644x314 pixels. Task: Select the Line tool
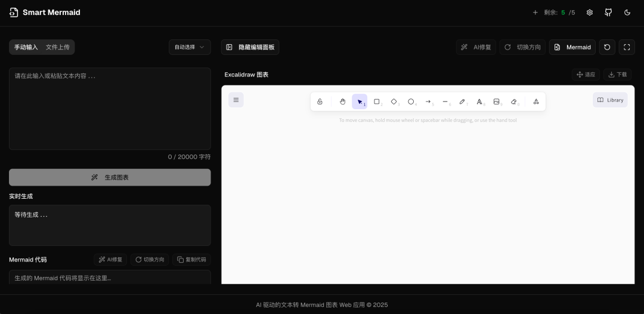(445, 101)
